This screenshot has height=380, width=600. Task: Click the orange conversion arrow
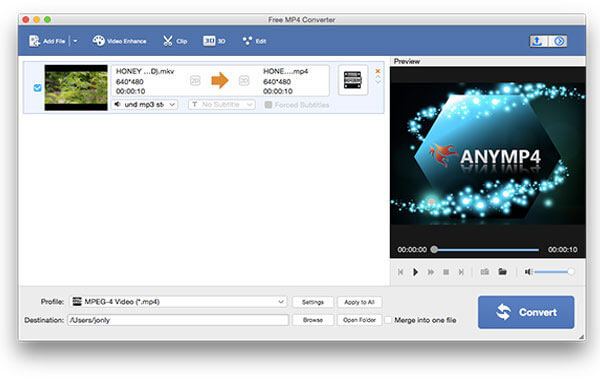[x=220, y=80]
